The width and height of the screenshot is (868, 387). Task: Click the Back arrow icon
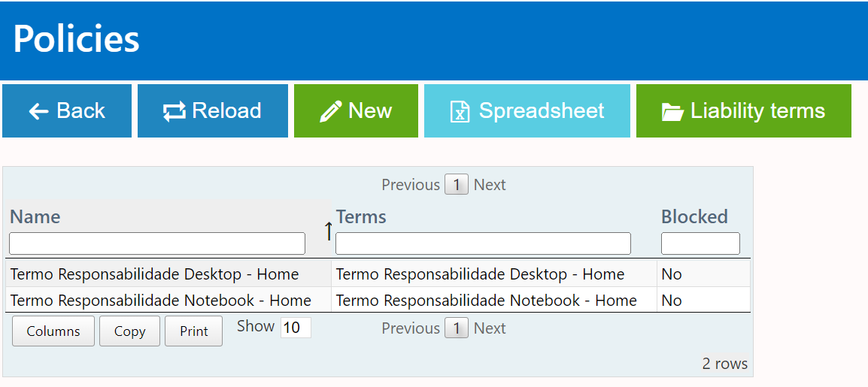click(38, 112)
